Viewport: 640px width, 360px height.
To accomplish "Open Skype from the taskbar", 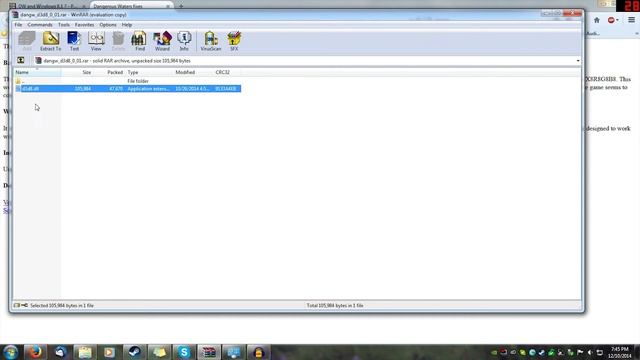I will [184, 352].
